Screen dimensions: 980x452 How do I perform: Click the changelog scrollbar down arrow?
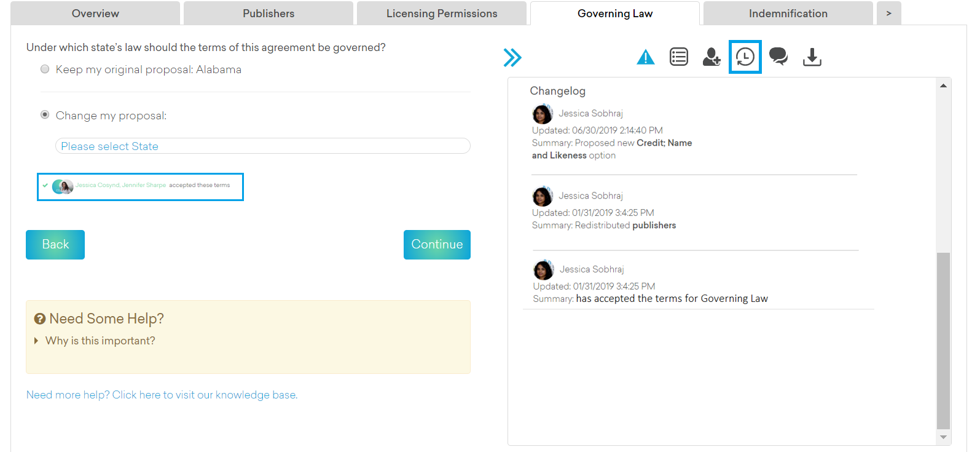tap(943, 437)
